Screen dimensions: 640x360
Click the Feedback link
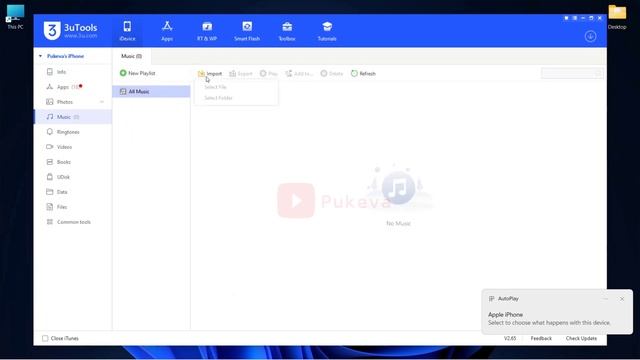(541, 338)
